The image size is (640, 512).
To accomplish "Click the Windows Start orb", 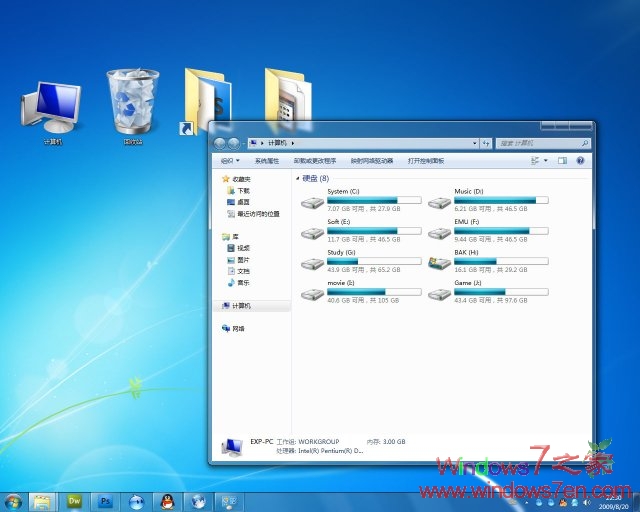I will click(x=13, y=502).
